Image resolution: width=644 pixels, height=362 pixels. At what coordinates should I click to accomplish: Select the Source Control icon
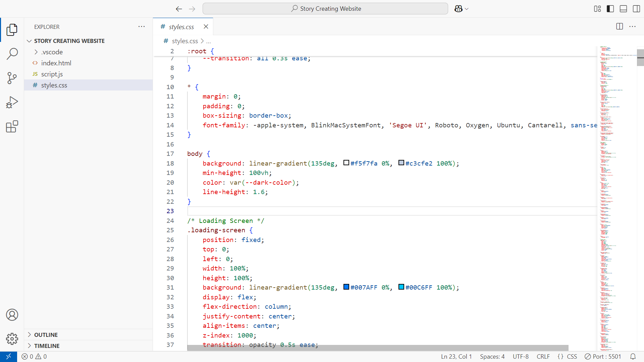point(12,78)
